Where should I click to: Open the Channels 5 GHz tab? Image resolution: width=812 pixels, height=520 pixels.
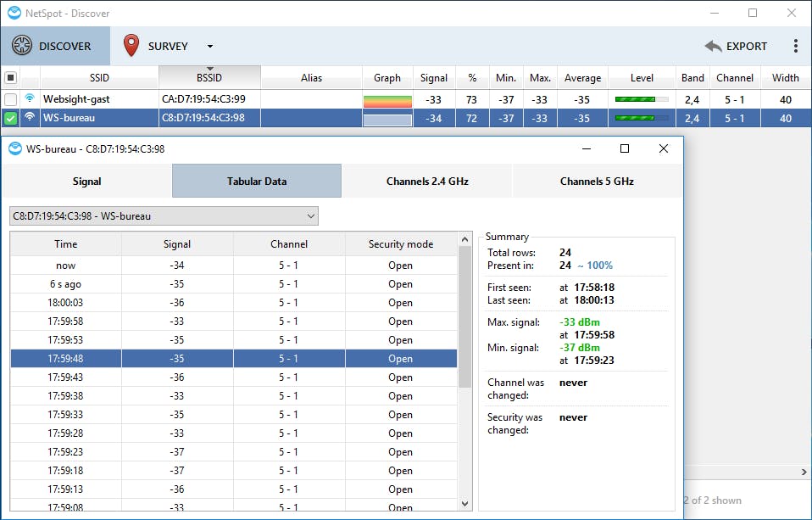pyautogui.click(x=597, y=181)
